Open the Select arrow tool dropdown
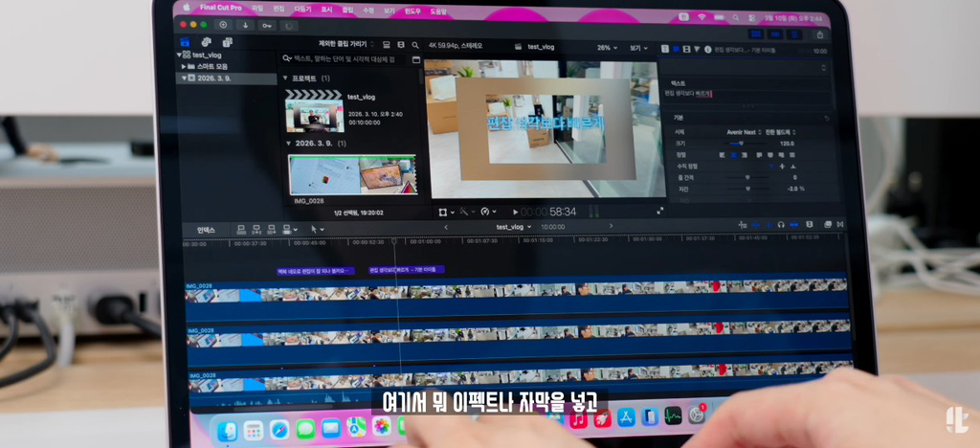 pos(318,230)
